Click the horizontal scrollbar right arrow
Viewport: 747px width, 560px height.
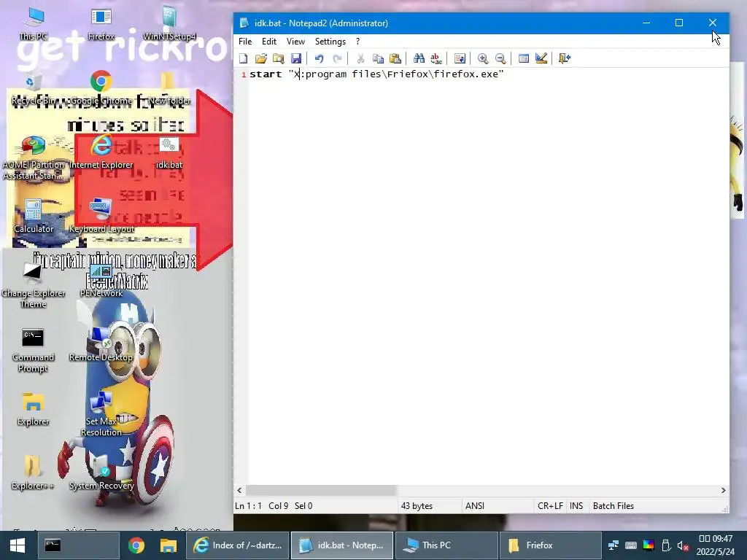(723, 490)
